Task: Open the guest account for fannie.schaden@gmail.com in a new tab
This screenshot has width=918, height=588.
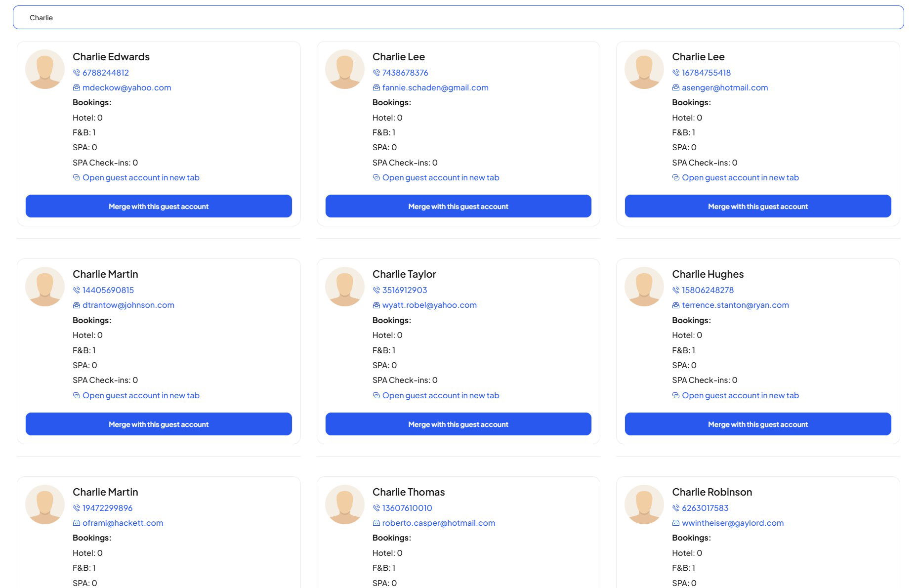Action: [x=440, y=177]
